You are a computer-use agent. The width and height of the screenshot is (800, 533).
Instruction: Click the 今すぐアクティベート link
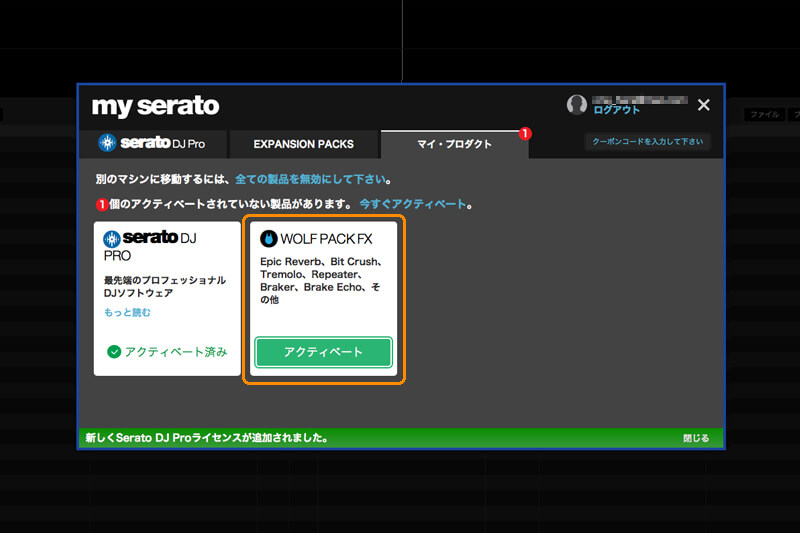click(x=412, y=204)
